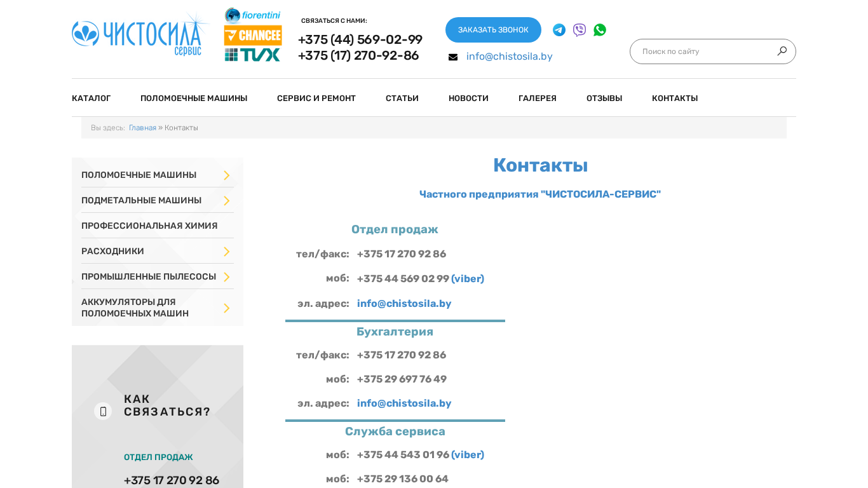Select Подметальные машины sidebar category
This screenshot has height=488, width=868.
[x=141, y=200]
